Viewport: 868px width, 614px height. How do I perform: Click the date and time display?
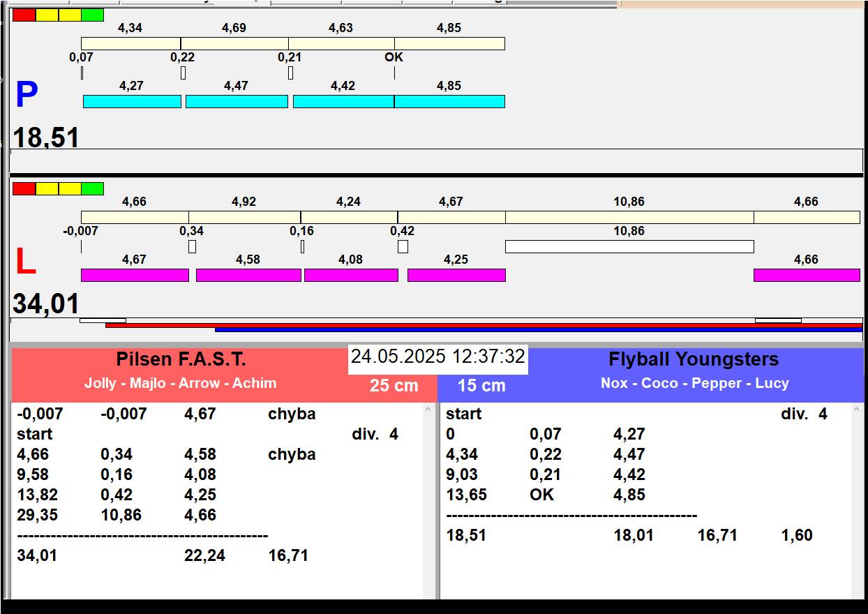pos(437,357)
